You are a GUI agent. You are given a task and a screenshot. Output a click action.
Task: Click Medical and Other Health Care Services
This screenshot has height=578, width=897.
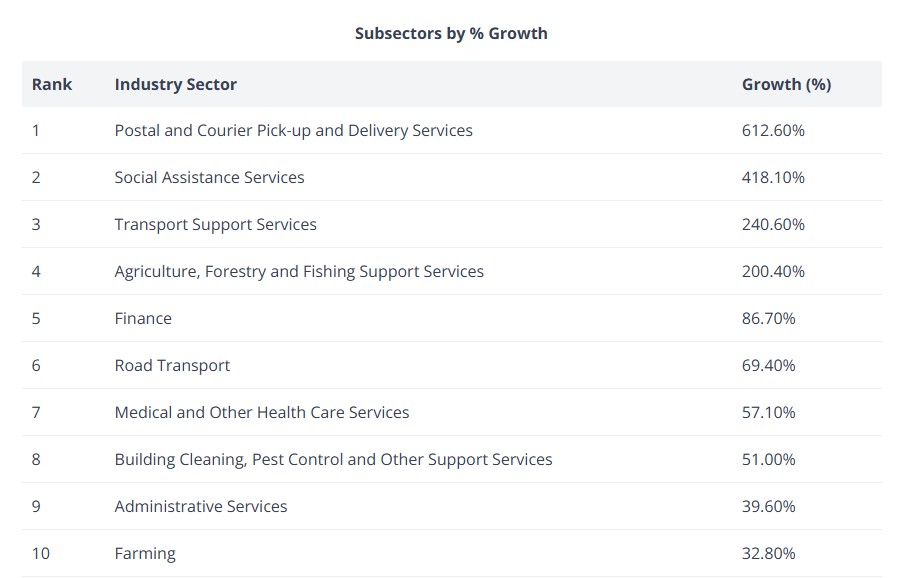pos(262,412)
